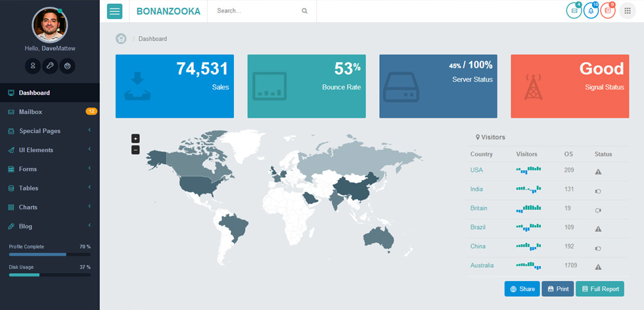
Task: Click the Share button
Action: click(522, 289)
